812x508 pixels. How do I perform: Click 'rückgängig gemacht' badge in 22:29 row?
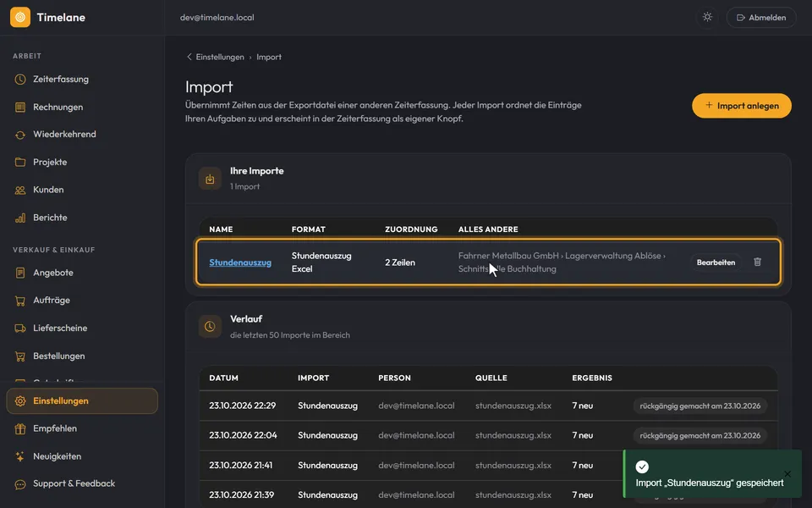pyautogui.click(x=700, y=406)
